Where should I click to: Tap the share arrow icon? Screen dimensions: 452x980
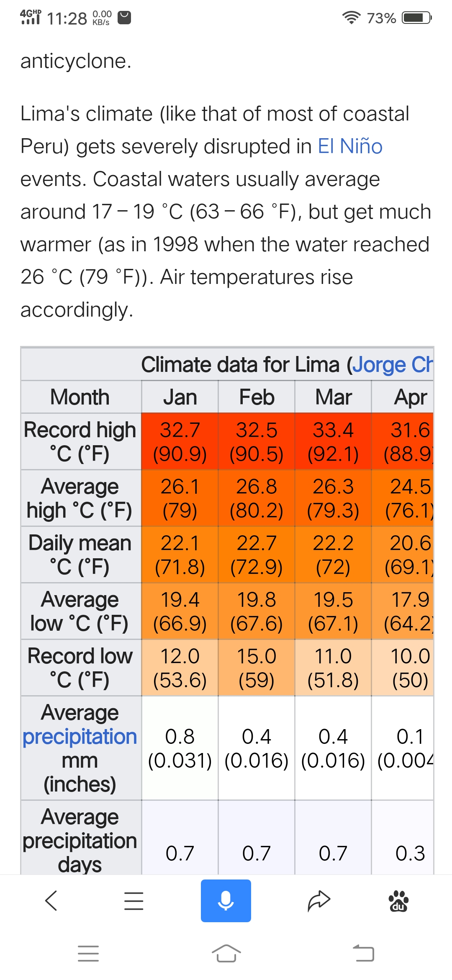pyautogui.click(x=319, y=901)
